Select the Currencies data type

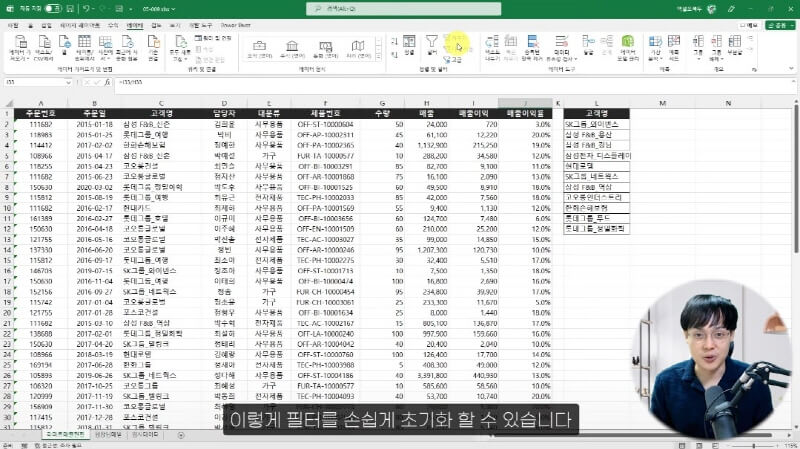(x=326, y=49)
